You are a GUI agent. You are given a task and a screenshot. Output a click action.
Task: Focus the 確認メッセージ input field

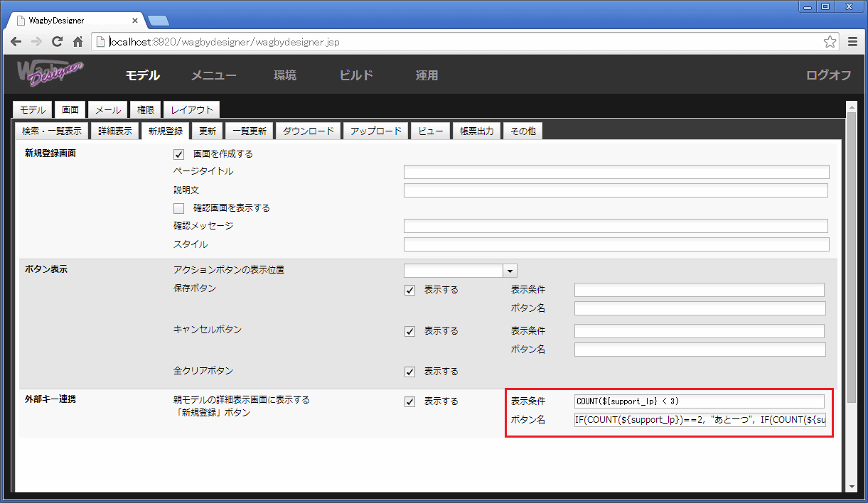[616, 226]
